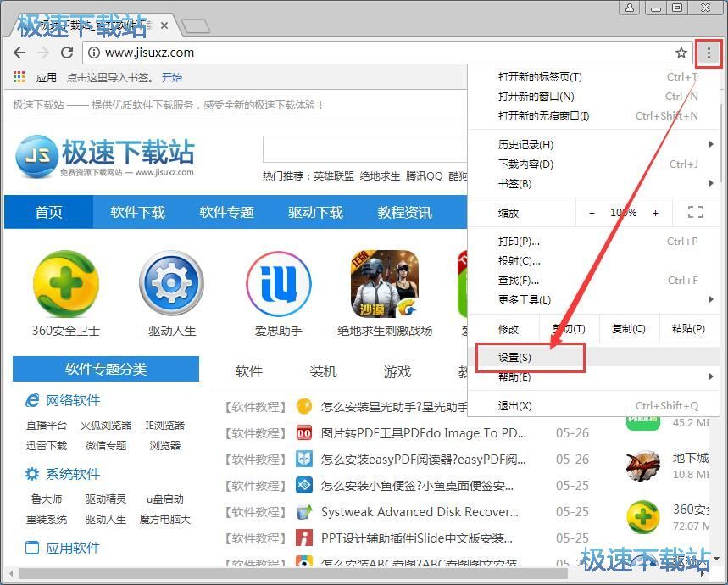The height and width of the screenshot is (585, 728).
Task: Select the 游戏 content tab
Action: click(x=397, y=371)
